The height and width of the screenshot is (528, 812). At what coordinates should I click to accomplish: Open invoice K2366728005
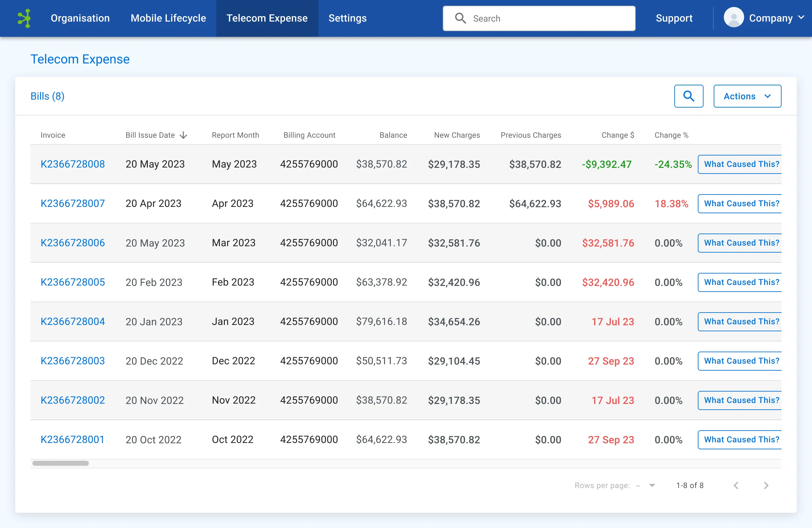click(72, 282)
